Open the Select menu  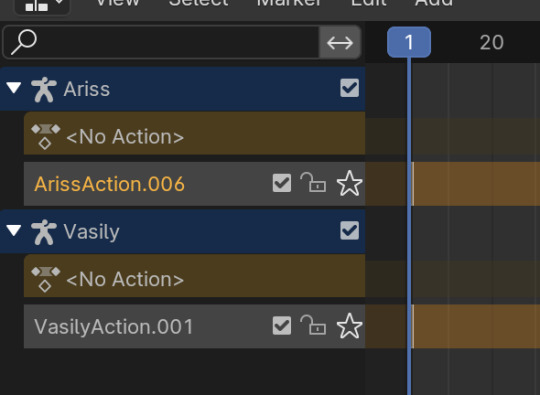[x=199, y=3]
